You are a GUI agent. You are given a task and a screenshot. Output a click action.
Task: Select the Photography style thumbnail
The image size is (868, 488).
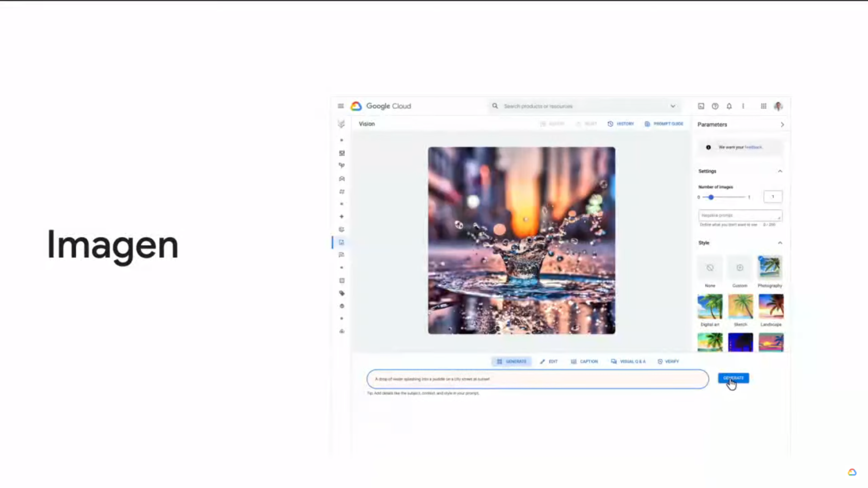[x=770, y=267]
